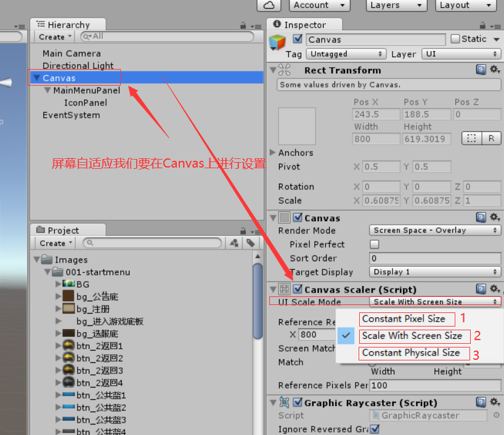Viewport: 504px width, 435px height.
Task: Collapse the Canvas node in Hierarchy
Action: [36, 78]
